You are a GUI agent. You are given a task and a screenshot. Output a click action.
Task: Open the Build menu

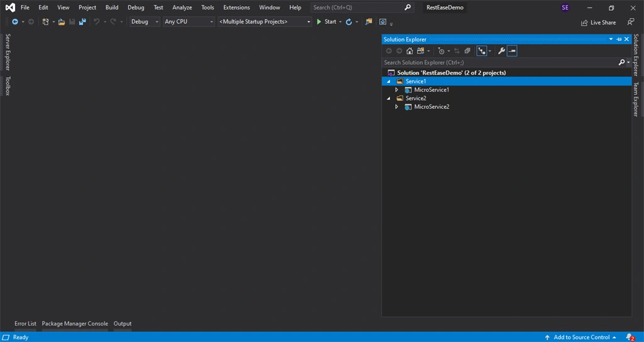pyautogui.click(x=112, y=8)
